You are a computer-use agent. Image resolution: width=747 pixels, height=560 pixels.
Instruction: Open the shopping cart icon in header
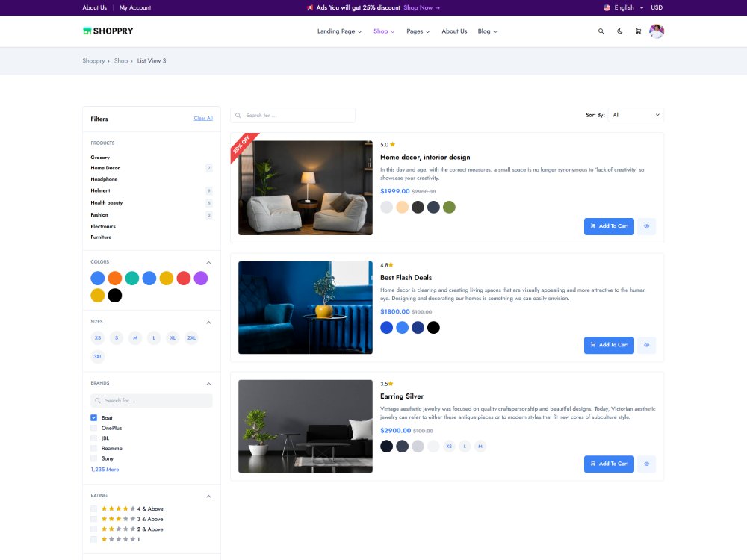638,31
